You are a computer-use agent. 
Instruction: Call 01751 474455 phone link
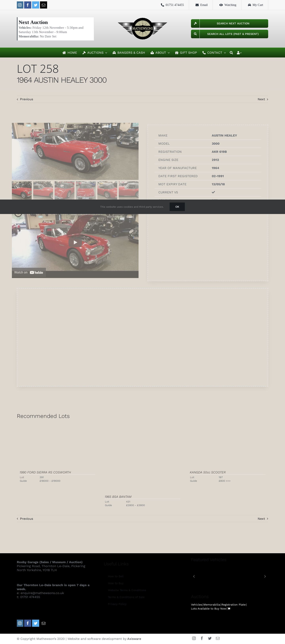172,5
